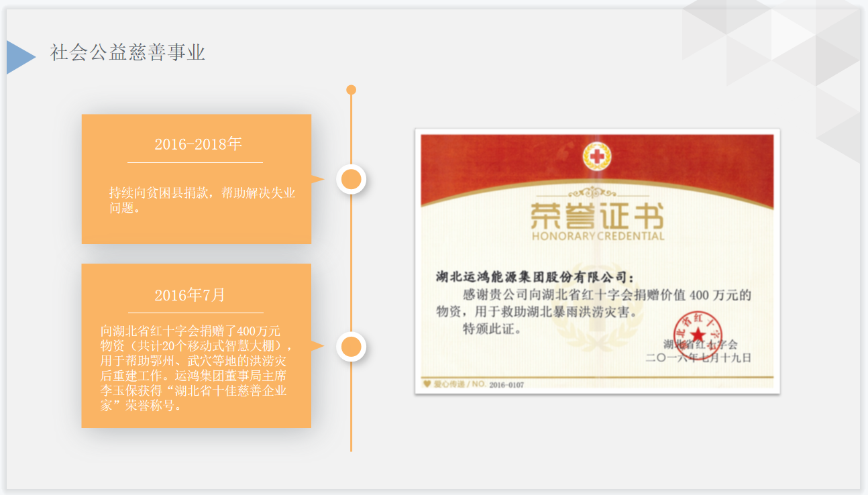The width and height of the screenshot is (868, 495).
Task: Click the paragraph about 湖北省红十字会 donation
Action: click(195, 368)
